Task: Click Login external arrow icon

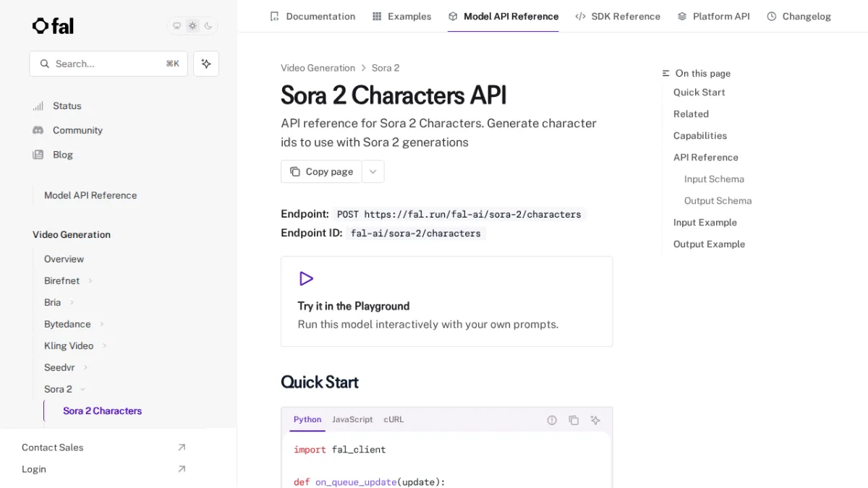Action: [x=182, y=469]
